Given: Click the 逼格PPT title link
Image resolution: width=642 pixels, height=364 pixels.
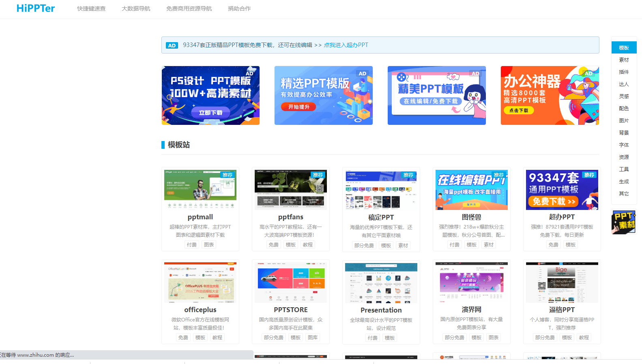Looking at the screenshot, I should (x=562, y=310).
